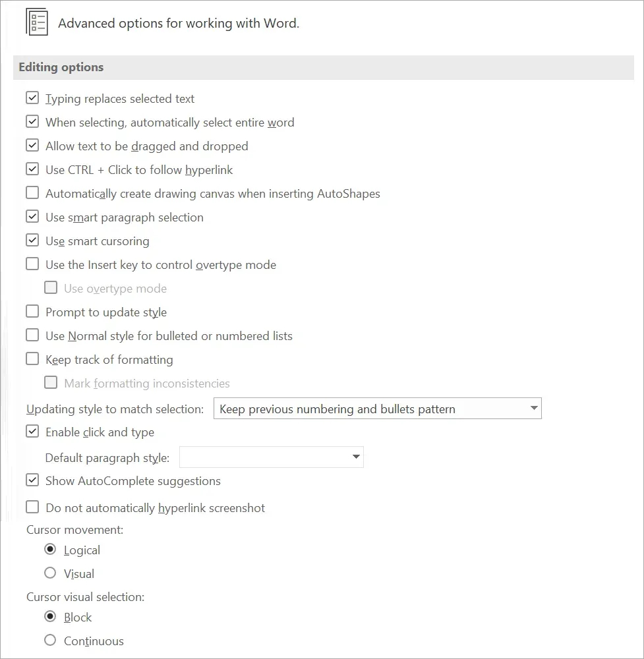Turn on Keep track of formatting
The height and width of the screenshot is (659, 644).
point(32,359)
